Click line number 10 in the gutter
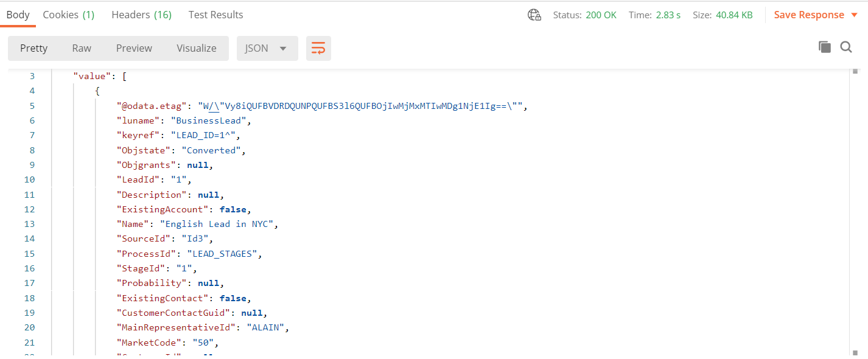868x359 pixels. (x=29, y=179)
